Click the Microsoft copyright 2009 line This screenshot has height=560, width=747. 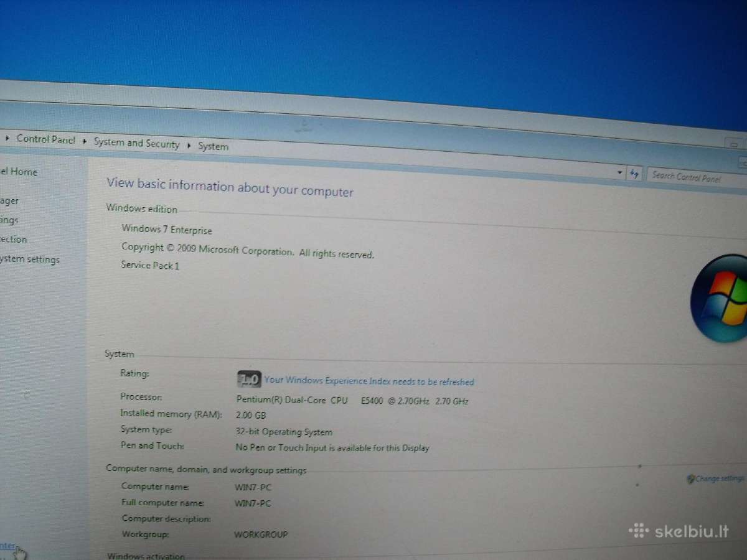coord(248,250)
